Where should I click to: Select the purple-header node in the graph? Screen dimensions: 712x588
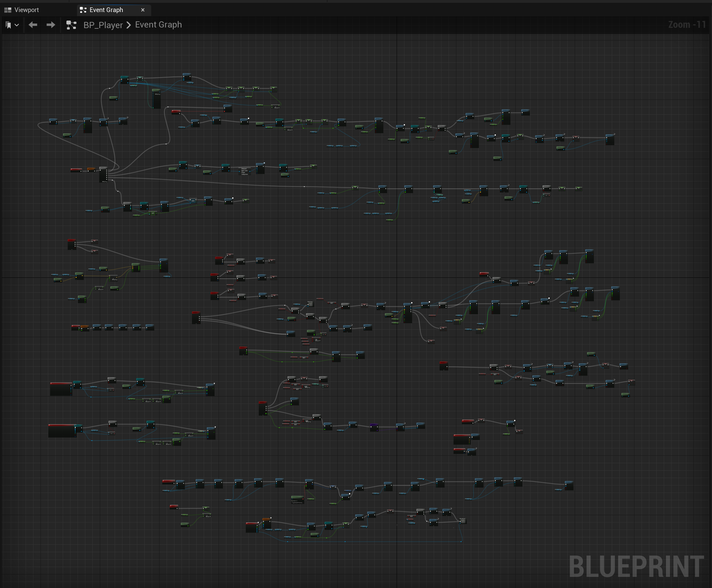pos(374,427)
